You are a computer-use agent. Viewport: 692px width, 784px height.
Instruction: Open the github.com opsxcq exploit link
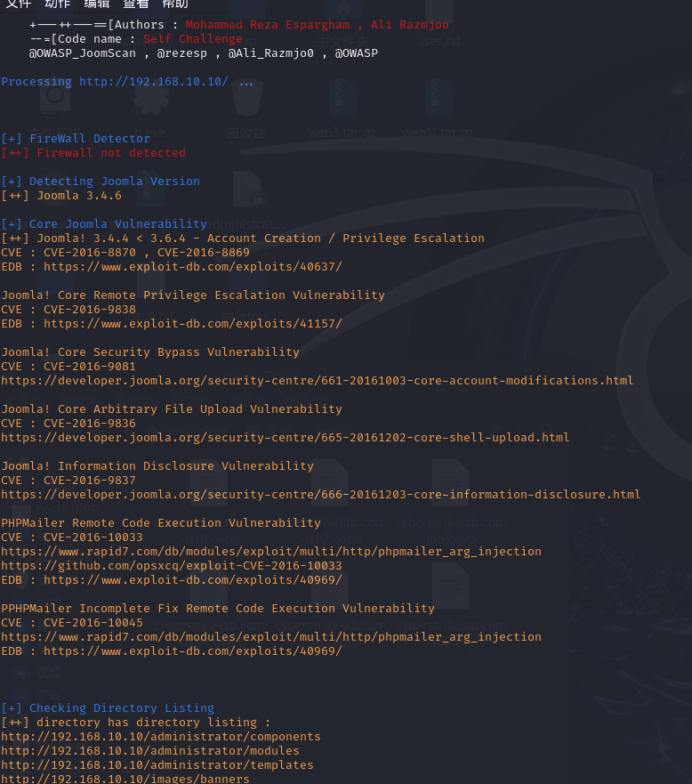pyautogui.click(x=171, y=566)
